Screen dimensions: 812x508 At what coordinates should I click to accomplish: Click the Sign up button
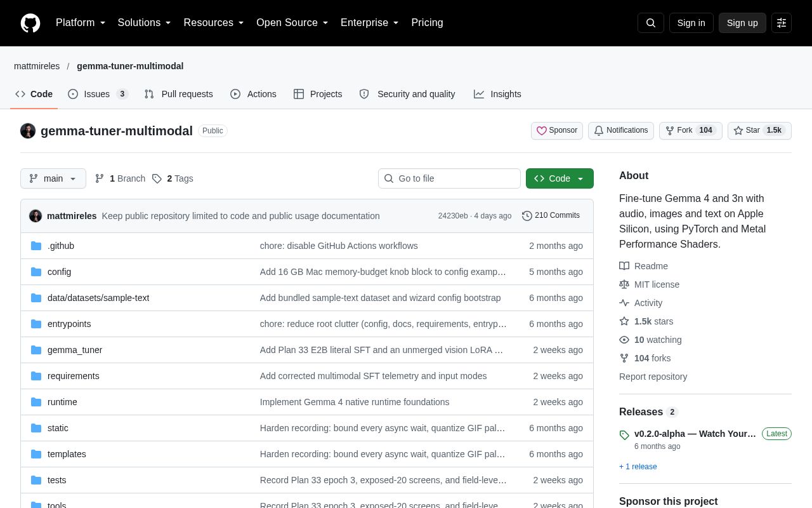point(742,23)
